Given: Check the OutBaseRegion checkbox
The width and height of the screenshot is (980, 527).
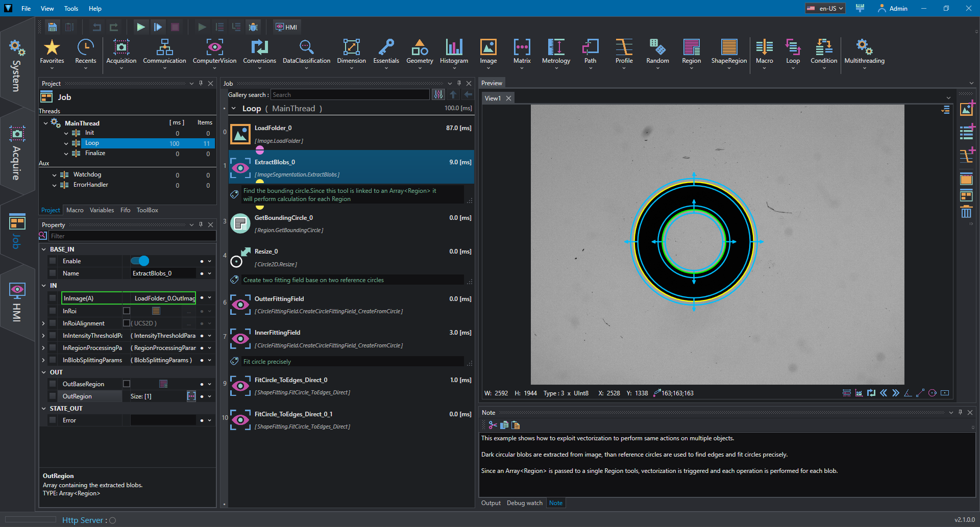Looking at the screenshot, I should [x=127, y=384].
